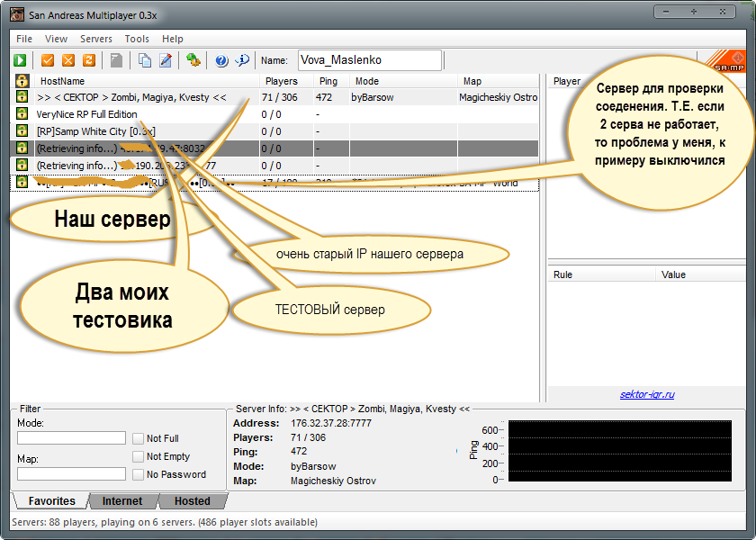Click the status bar text about 88 players
This screenshot has width=756, height=540.
click(165, 522)
